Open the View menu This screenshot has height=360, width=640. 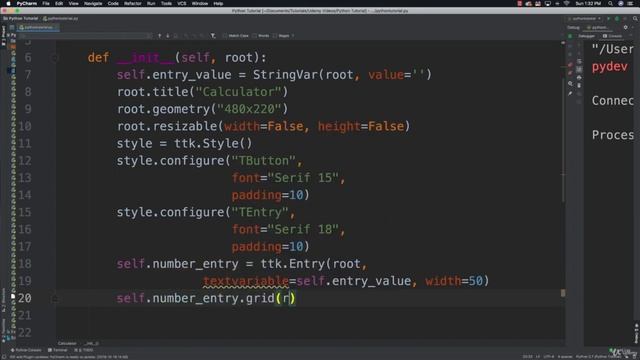pos(73,3)
